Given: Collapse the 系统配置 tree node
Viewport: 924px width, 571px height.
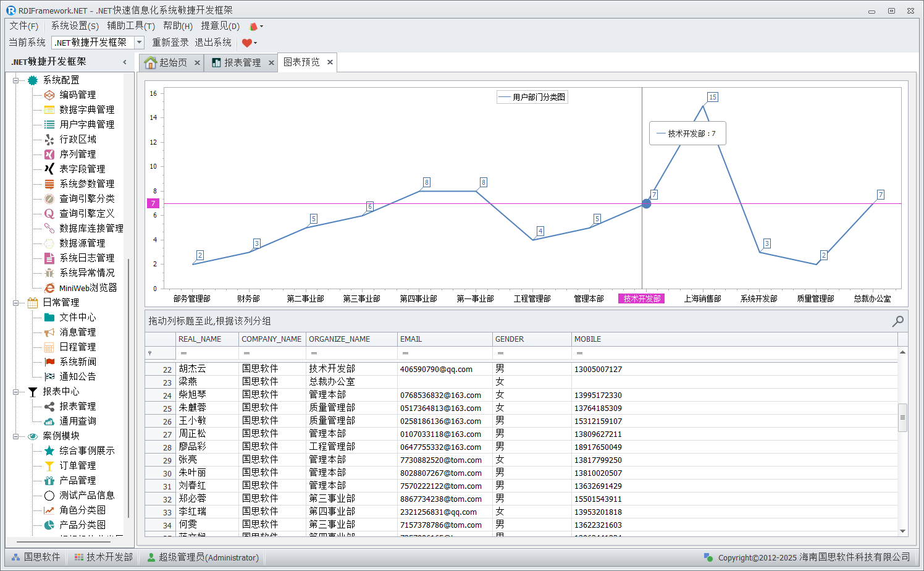Looking at the screenshot, I should pyautogui.click(x=16, y=80).
